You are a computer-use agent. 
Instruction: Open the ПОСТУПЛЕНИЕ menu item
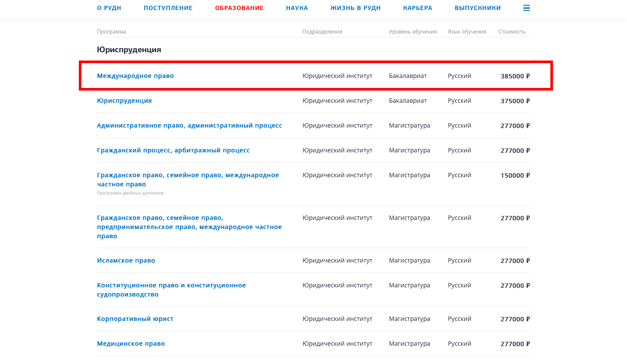pos(168,8)
